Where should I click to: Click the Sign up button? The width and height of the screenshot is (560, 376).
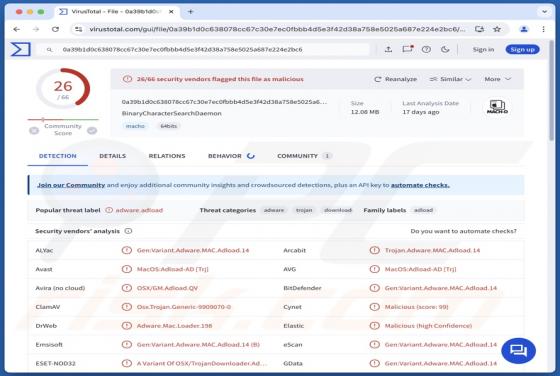(522, 49)
